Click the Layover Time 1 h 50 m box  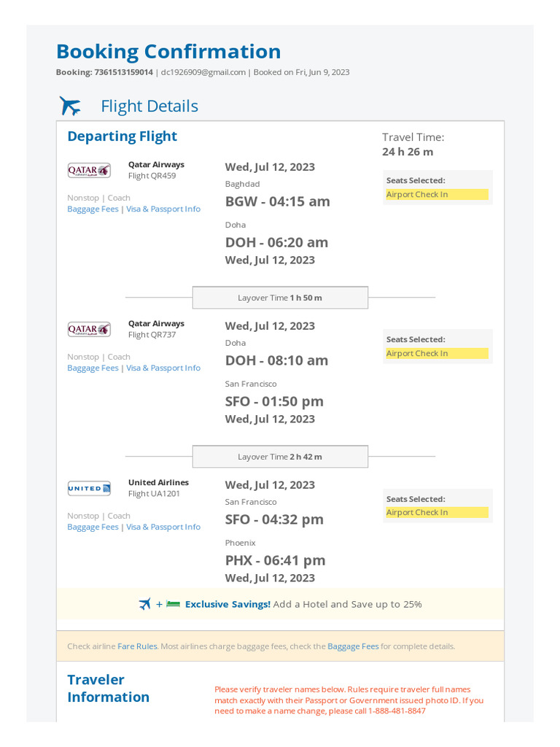280,298
